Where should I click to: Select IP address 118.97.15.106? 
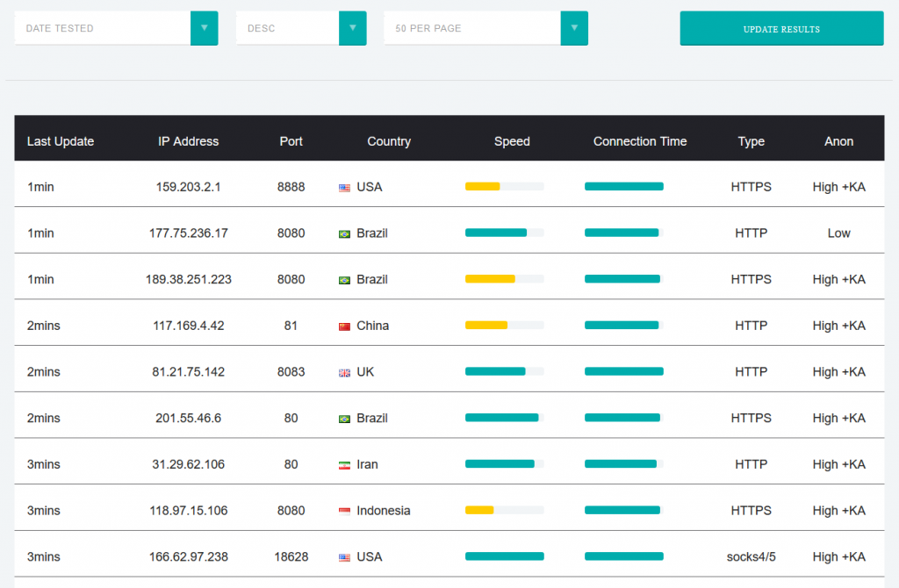pos(188,511)
